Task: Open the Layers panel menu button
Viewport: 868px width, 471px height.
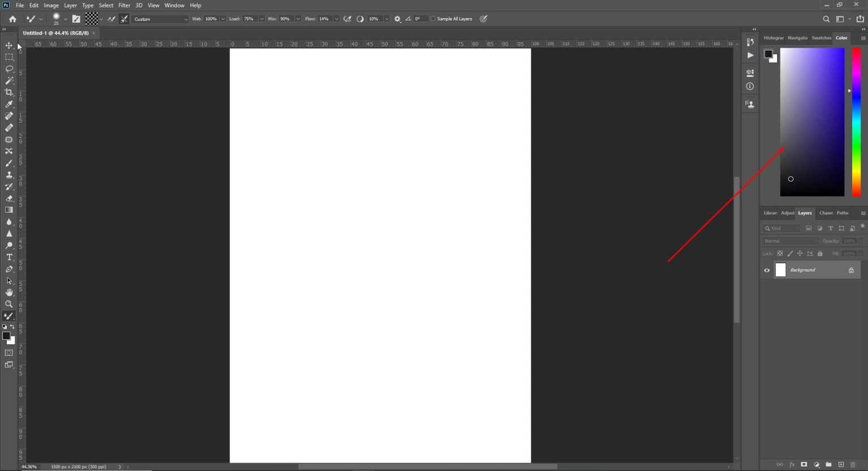Action: pyautogui.click(x=862, y=213)
